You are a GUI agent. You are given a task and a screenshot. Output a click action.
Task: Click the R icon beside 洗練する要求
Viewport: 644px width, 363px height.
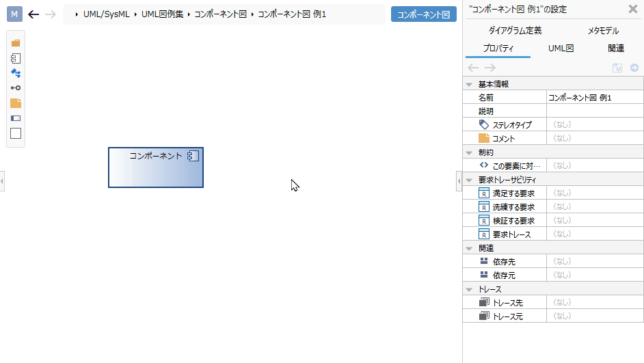484,206
